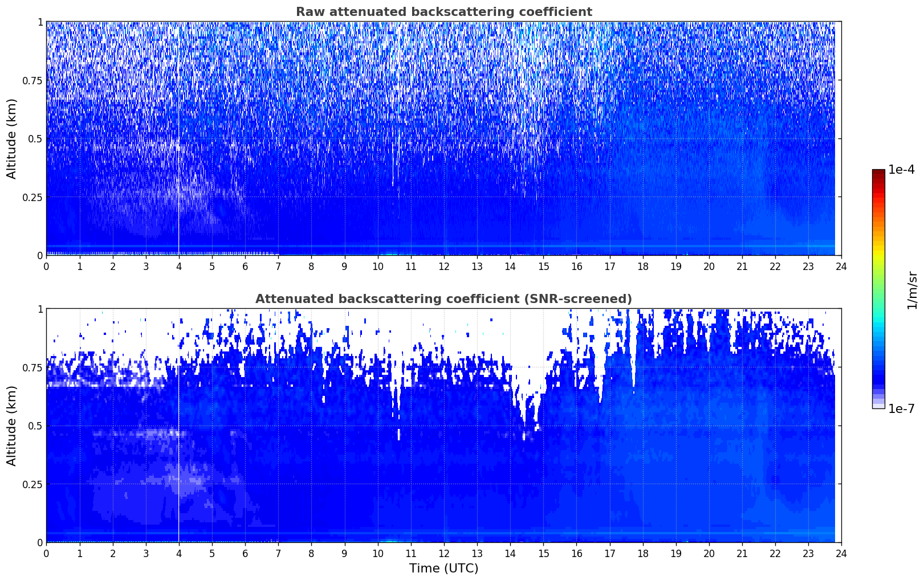
Task: Click hour tick '17' under the bottom plot
Action: (x=609, y=553)
